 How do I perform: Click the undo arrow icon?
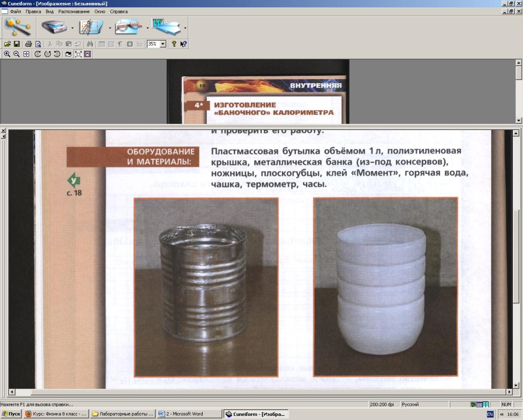[78, 44]
